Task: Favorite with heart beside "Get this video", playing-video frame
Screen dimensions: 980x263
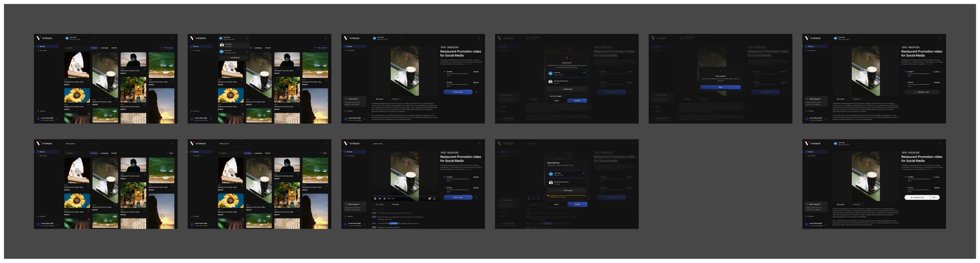Action: click(x=476, y=197)
